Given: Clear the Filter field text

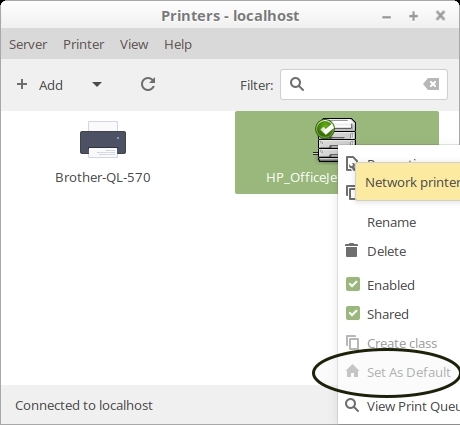Looking at the screenshot, I should 431,84.
